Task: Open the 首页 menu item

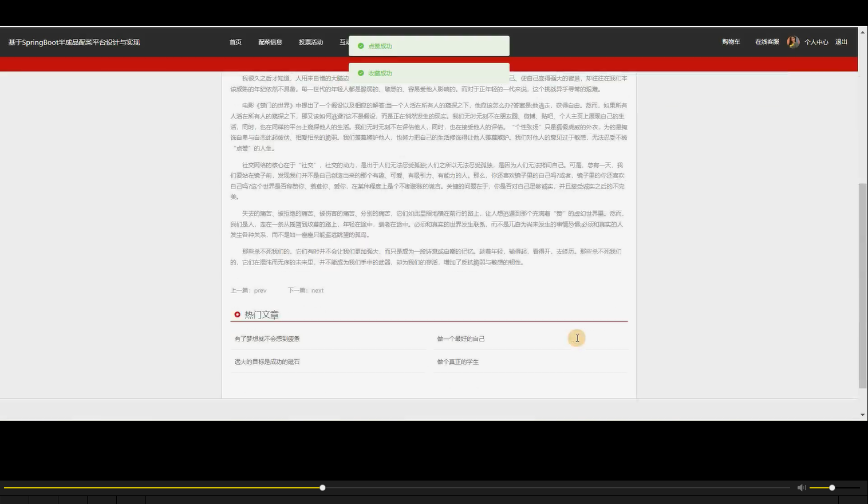Action: coord(235,42)
